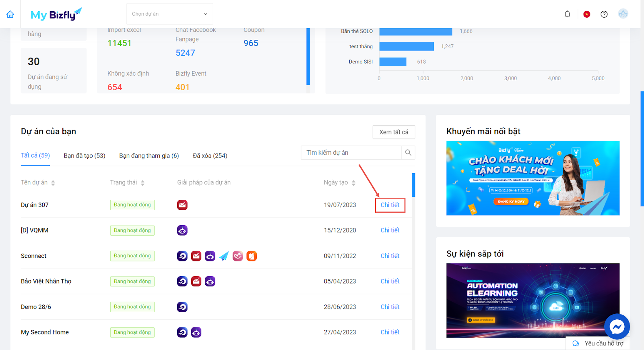Click the chatbot icon in My Second Home row
The width and height of the screenshot is (644, 350).
(196, 332)
